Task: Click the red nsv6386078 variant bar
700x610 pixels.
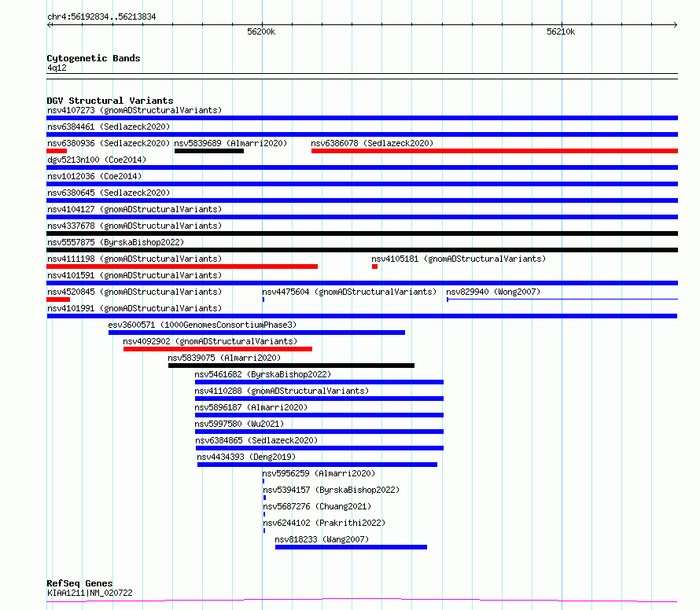Action: click(495, 151)
